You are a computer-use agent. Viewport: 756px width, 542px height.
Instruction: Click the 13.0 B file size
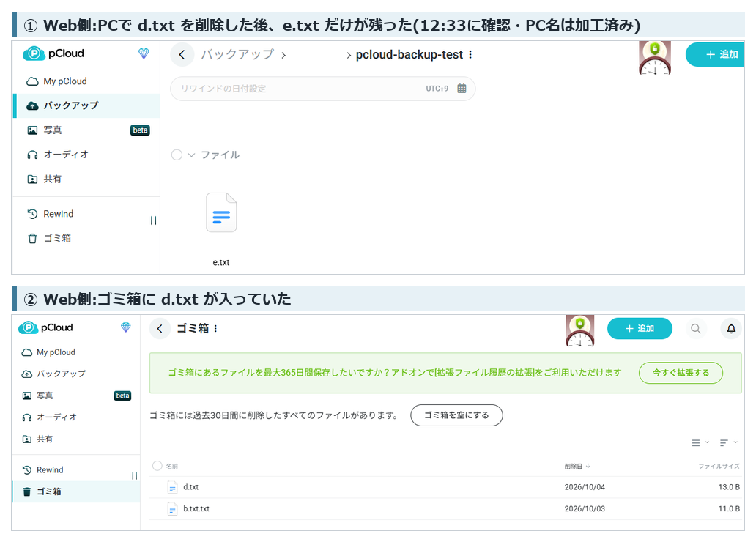click(729, 488)
